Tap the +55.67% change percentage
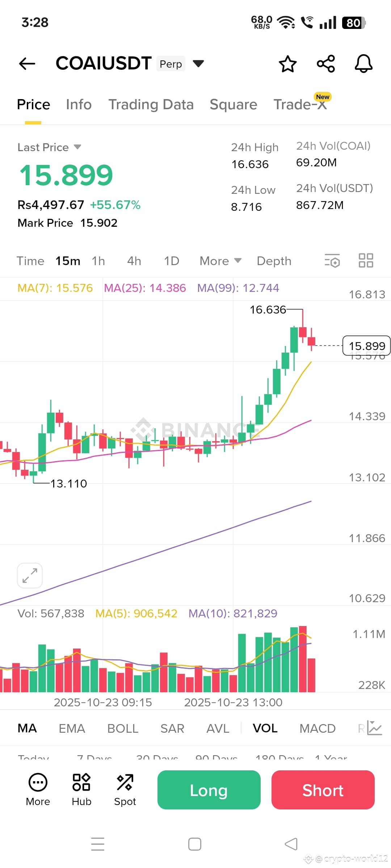 point(115,205)
